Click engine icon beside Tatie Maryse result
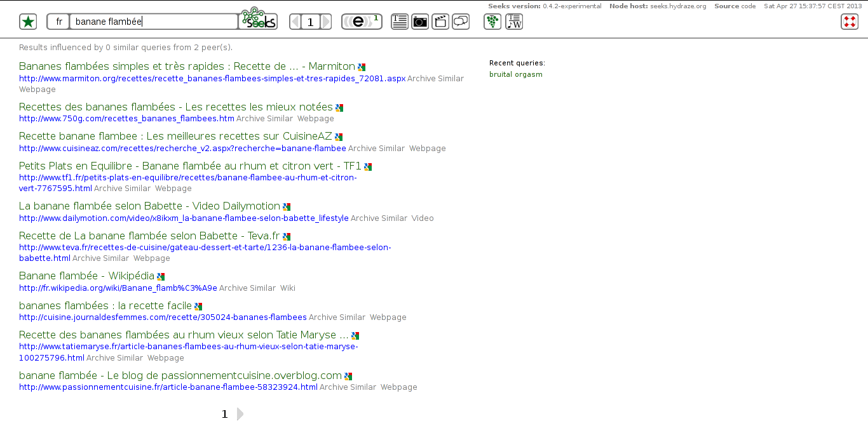Image resolution: width=868 pixels, height=433 pixels. point(355,336)
